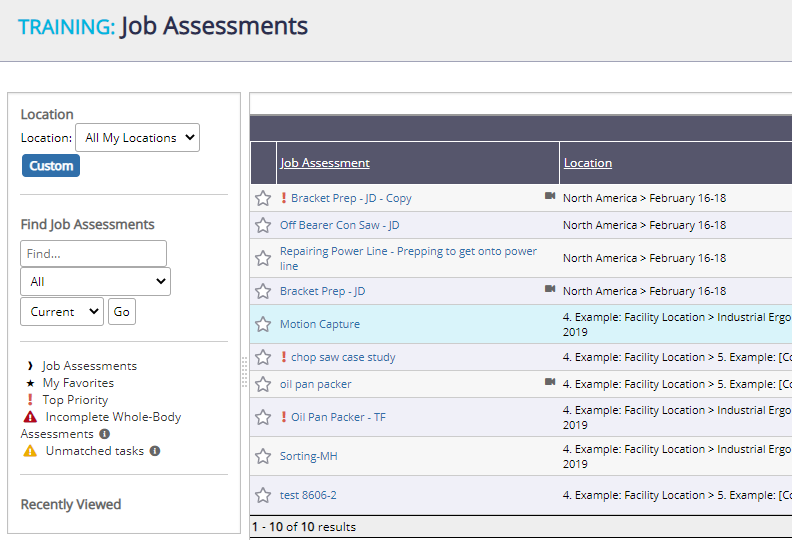Click red exclamation icon beside Top Priority

pos(30,400)
